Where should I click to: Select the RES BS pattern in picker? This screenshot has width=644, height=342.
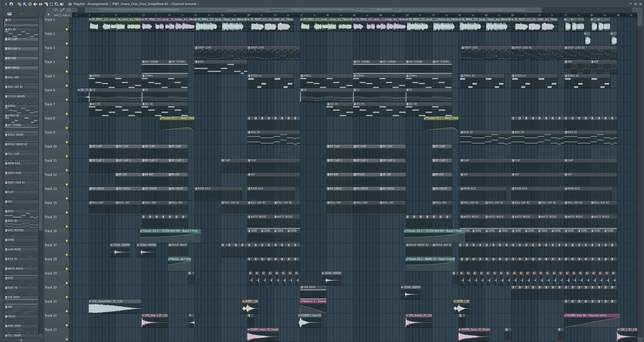point(21,32)
